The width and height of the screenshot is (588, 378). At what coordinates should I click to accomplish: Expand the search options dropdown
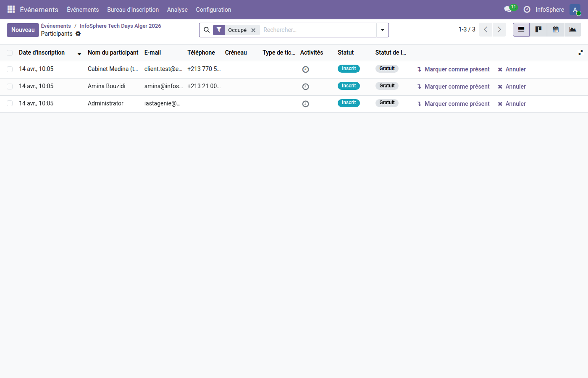[382, 30]
